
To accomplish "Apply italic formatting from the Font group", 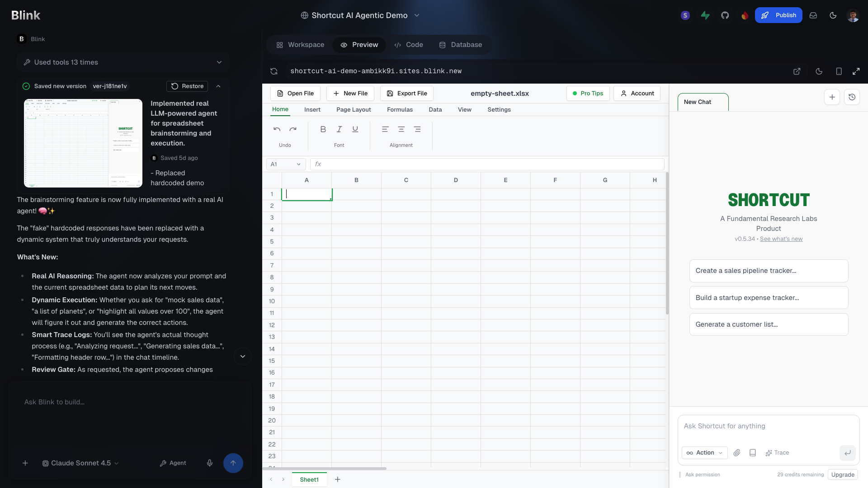I will [x=339, y=129].
